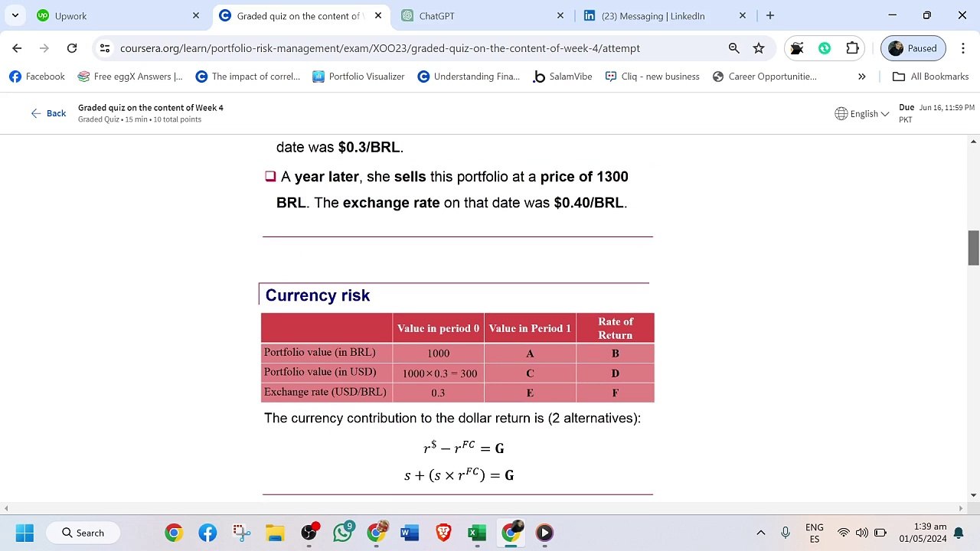Open Facebook app in the taskbar
This screenshot has width=980, height=551.
click(x=207, y=533)
